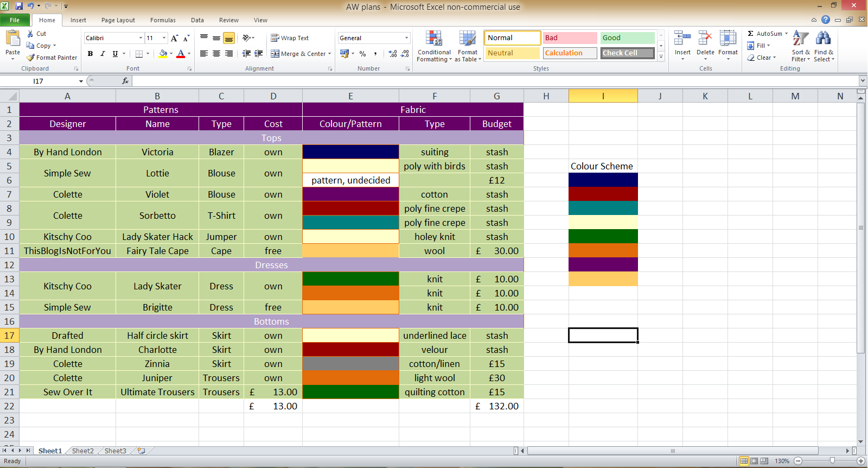868x468 pixels.
Task: Switch to the Insert ribbon tab
Action: point(78,20)
